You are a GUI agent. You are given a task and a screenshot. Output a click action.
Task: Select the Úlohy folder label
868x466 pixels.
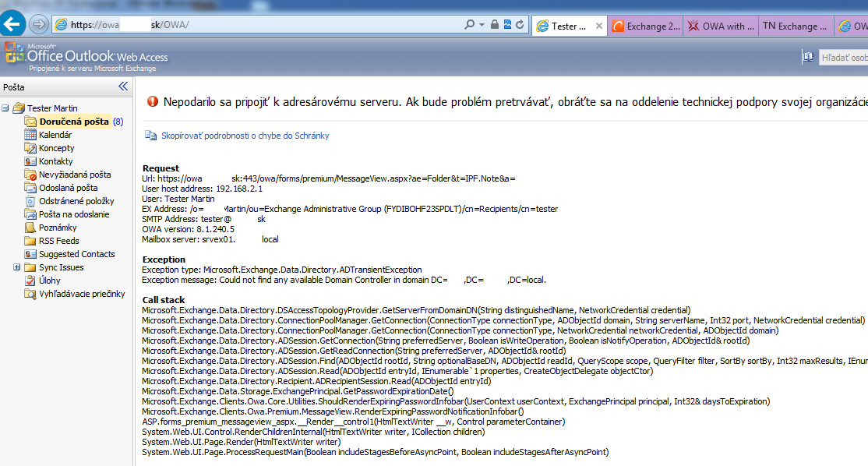pos(50,281)
